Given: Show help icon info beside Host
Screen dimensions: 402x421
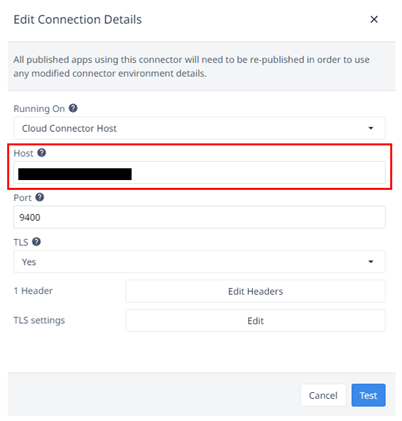Looking at the screenshot, I should [42, 153].
